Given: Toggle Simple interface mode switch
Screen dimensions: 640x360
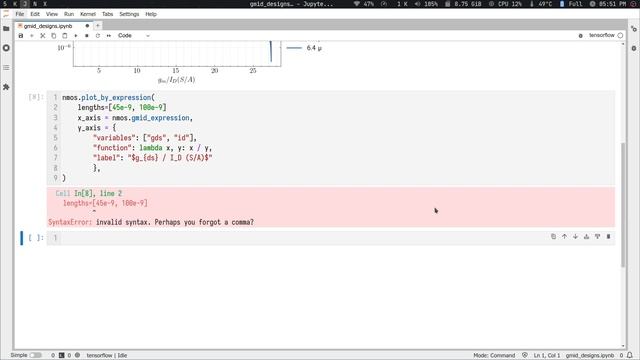Looking at the screenshot, I should (36, 355).
